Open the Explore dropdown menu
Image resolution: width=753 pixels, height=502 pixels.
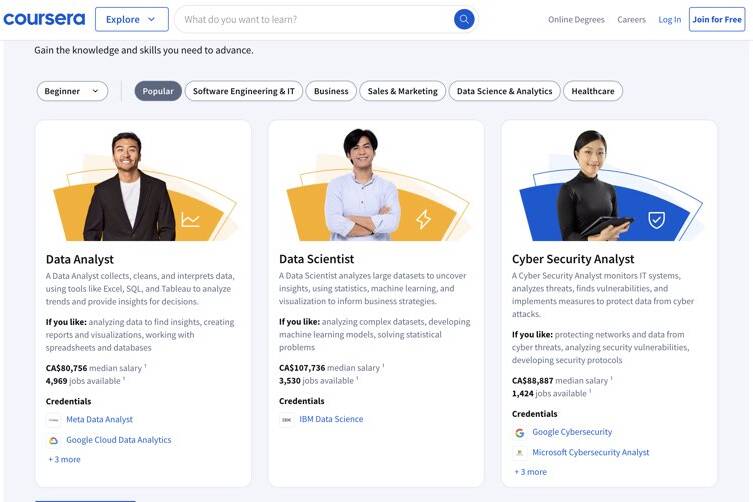click(132, 19)
